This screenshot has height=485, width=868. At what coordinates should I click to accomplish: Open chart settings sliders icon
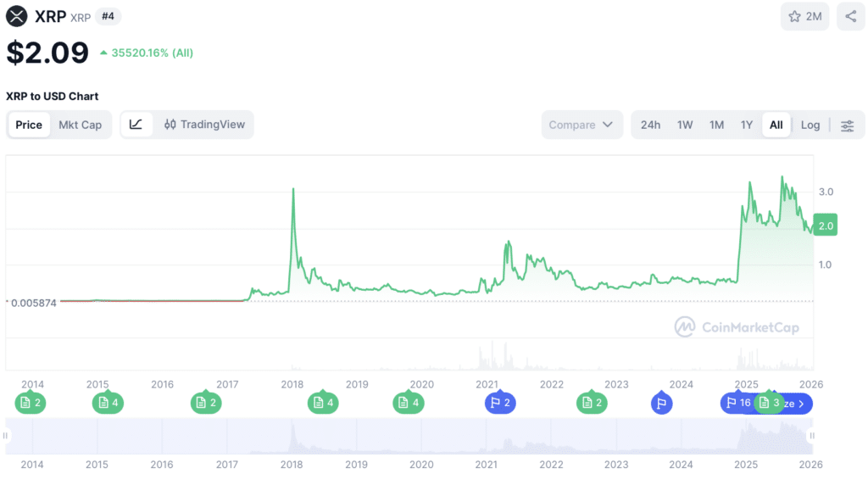pyautogui.click(x=848, y=125)
